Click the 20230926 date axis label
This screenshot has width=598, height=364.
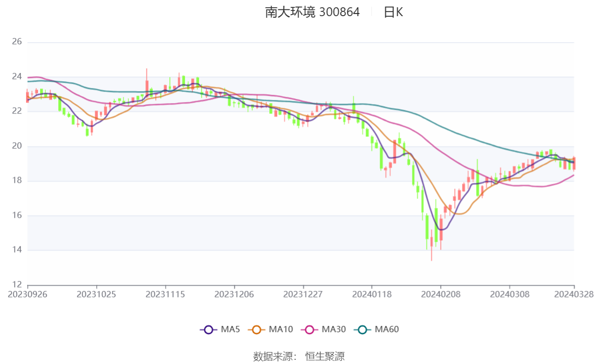tap(28, 295)
